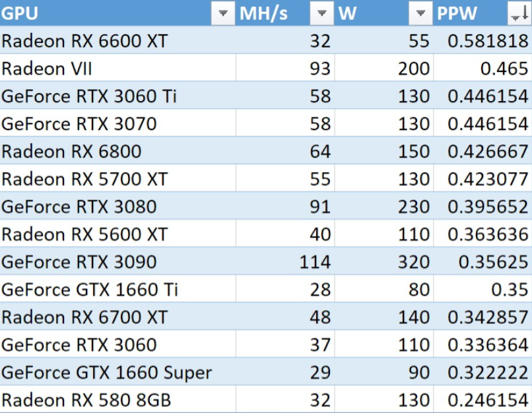Click the W value 140
The height and width of the screenshot is (413, 532).
tap(414, 317)
